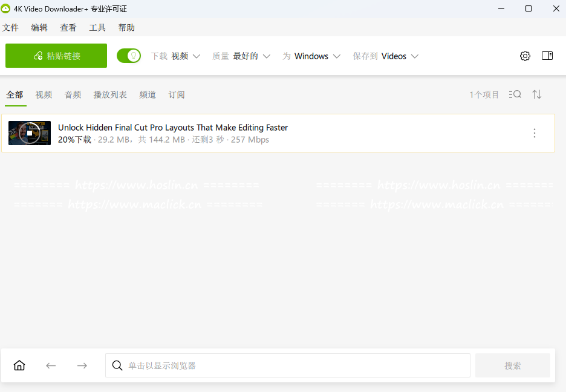This screenshot has width=566, height=392.
Task: Stop download via thumbnail progress button
Action: [30, 133]
